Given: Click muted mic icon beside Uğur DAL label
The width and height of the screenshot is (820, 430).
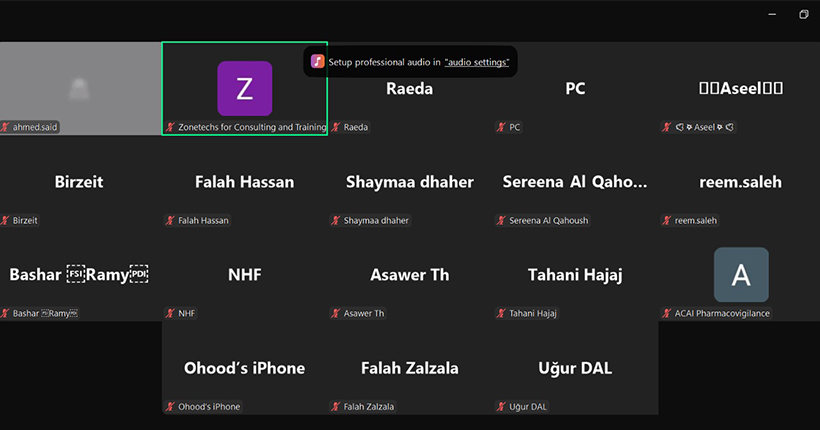Looking at the screenshot, I should tap(502, 407).
